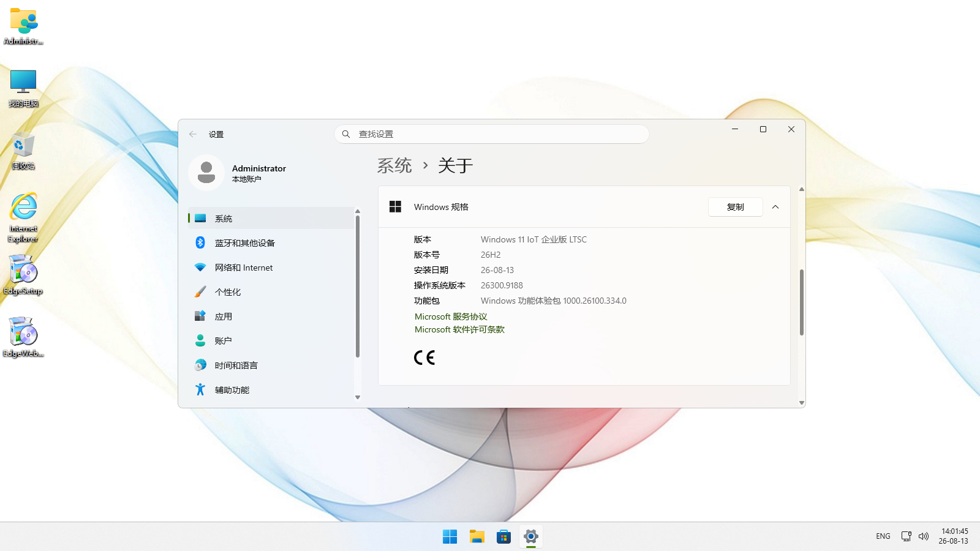
Task: Click the content pane scroll-down arrow
Action: point(801,403)
